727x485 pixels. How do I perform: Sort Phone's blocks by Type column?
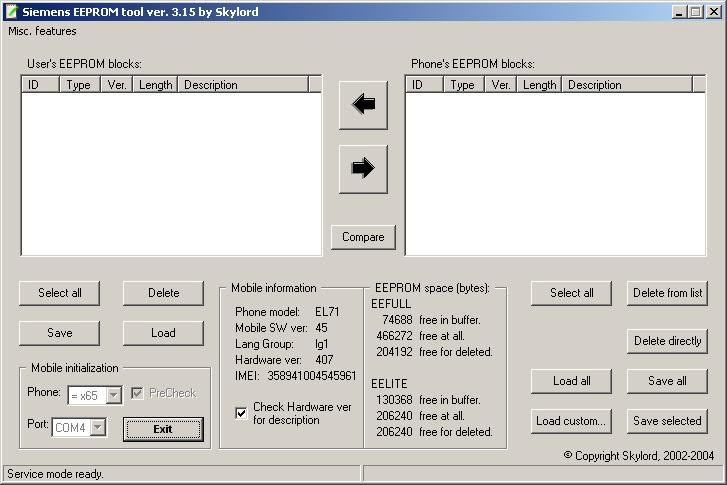(x=464, y=85)
